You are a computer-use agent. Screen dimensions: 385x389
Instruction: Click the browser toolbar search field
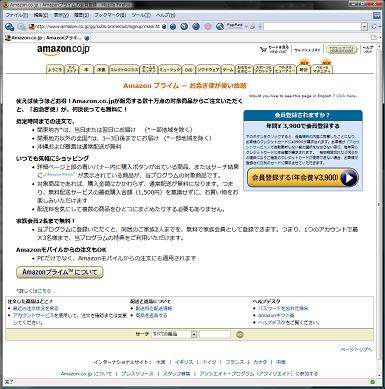(x=312, y=26)
